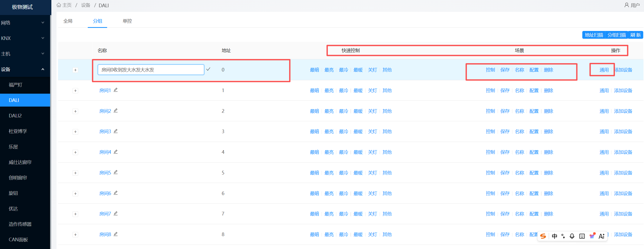The height and width of the screenshot is (249, 644).
Task: Expand the 网络 sidebar menu
Action: click(25, 23)
